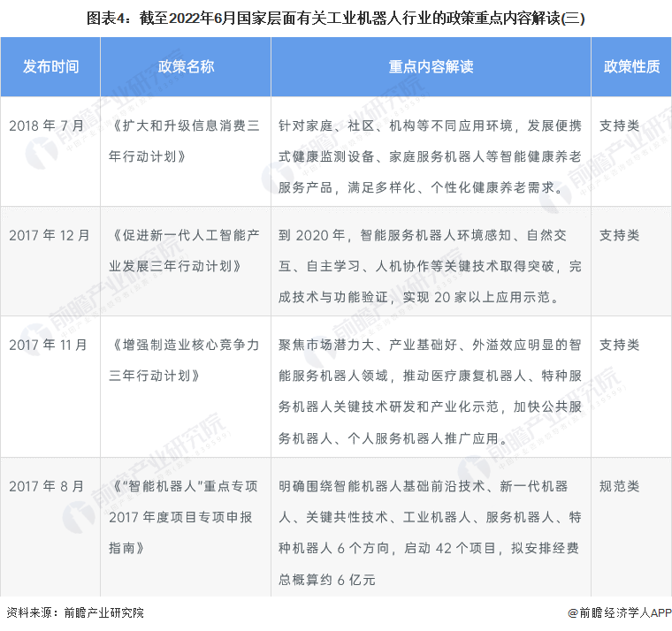Image resolution: width=672 pixels, height=631 pixels.
Task: Click the date cell 2018 年 7 月
Action: (x=46, y=125)
